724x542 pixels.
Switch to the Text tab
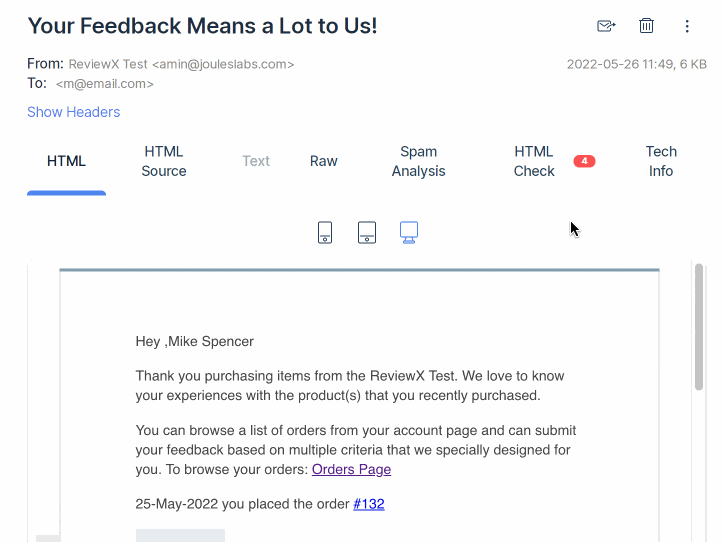tap(256, 161)
